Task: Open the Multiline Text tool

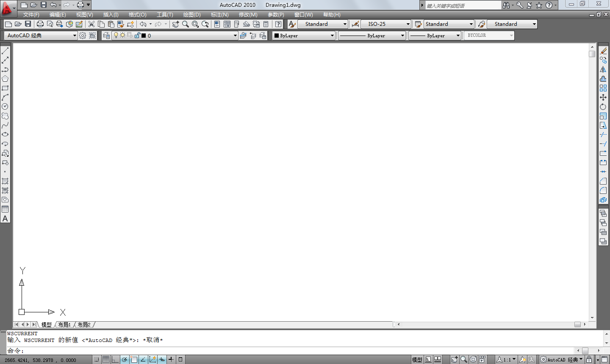Action: [x=5, y=218]
